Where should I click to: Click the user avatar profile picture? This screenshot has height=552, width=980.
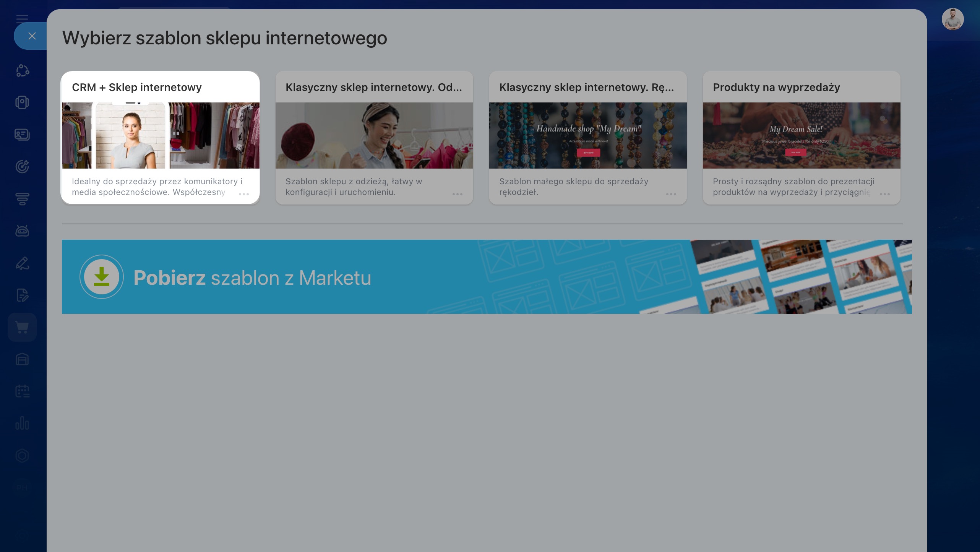(952, 19)
